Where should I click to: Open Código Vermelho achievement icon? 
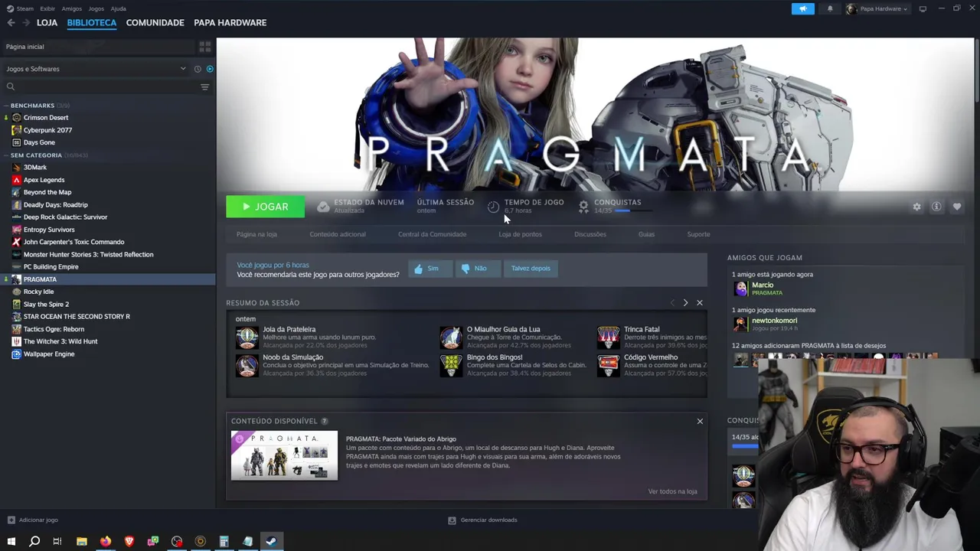coord(609,365)
